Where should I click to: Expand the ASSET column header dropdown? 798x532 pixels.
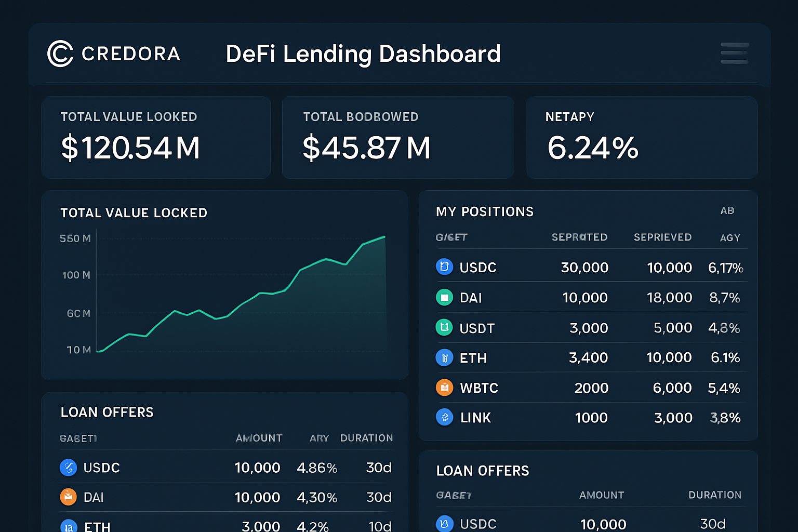[x=451, y=237]
